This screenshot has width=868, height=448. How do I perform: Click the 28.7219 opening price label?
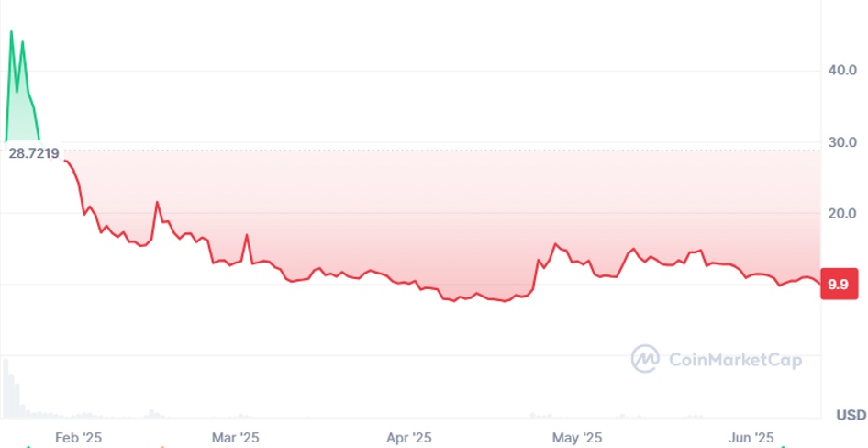[x=34, y=153]
